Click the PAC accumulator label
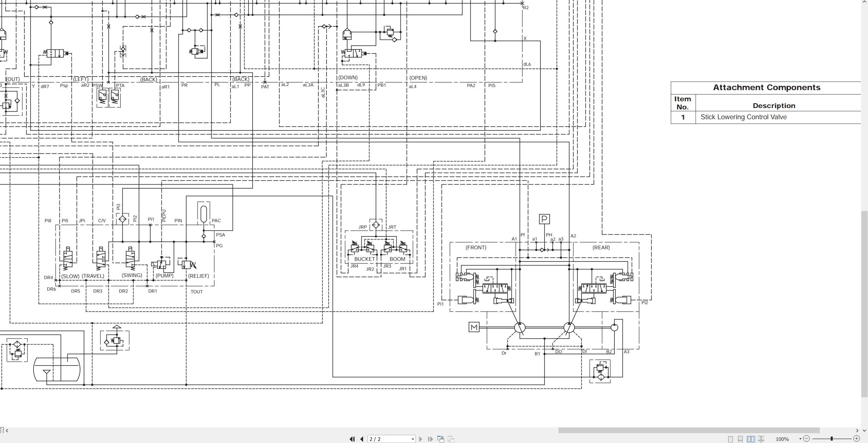The width and height of the screenshot is (868, 443). click(x=216, y=221)
